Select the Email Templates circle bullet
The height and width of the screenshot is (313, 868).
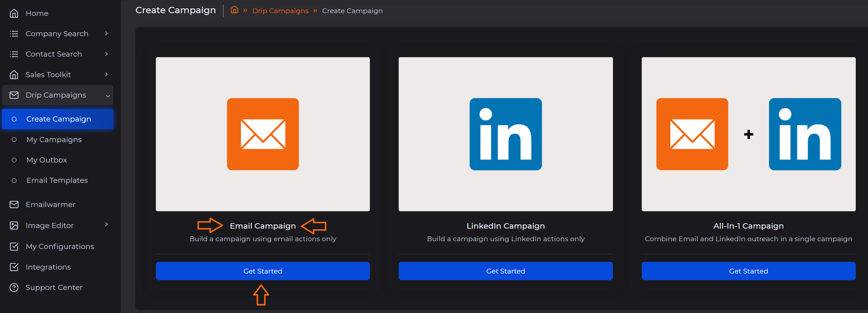(x=14, y=180)
